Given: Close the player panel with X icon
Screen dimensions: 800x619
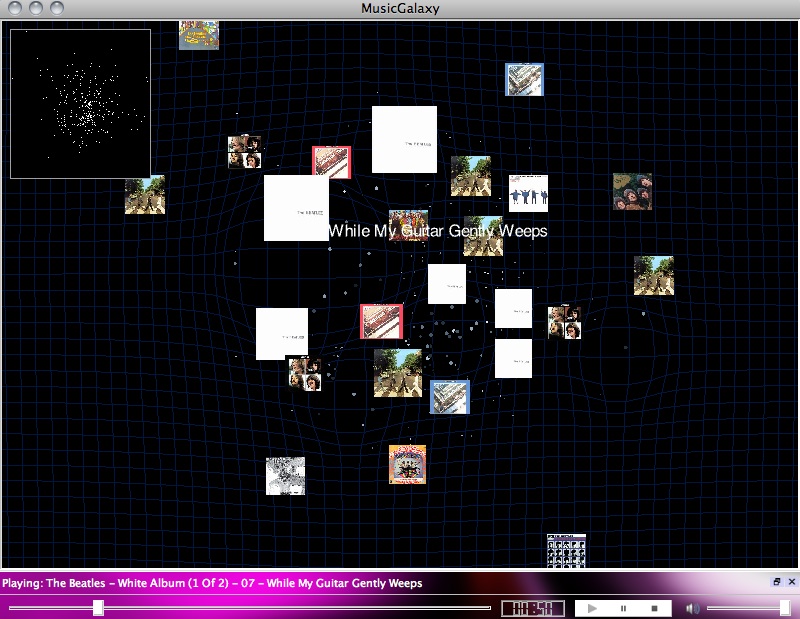Looking at the screenshot, I should coord(792,582).
